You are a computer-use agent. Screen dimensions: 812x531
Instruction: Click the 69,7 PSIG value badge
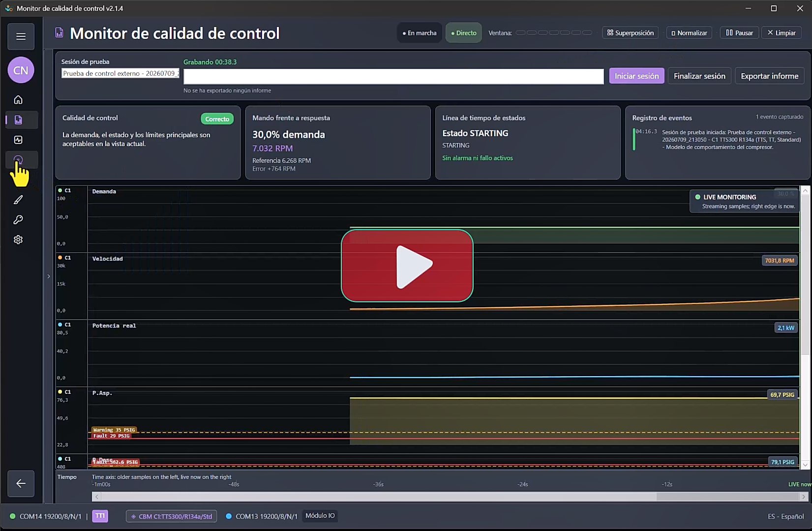coord(782,395)
